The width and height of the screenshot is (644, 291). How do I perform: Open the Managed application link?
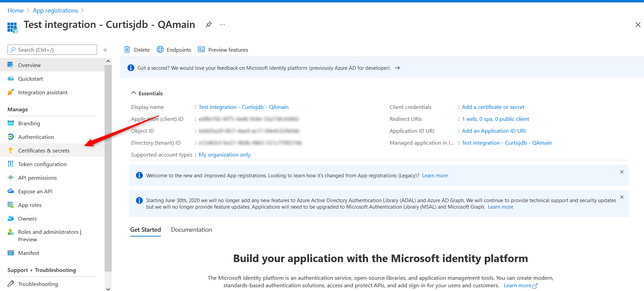[x=507, y=143]
